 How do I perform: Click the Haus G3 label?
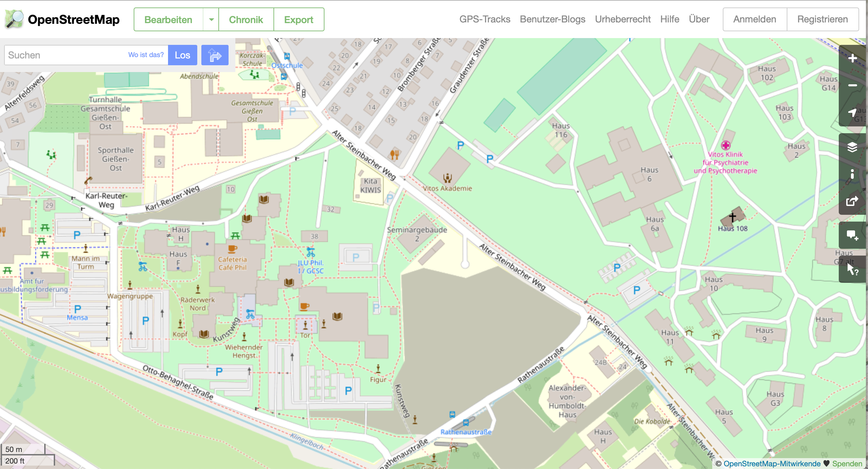pyautogui.click(x=775, y=399)
